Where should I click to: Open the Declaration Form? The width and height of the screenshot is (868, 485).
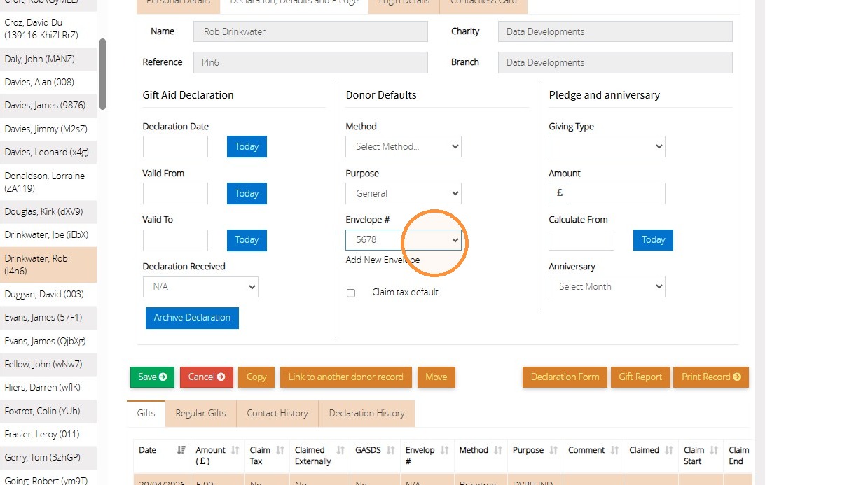565,377
